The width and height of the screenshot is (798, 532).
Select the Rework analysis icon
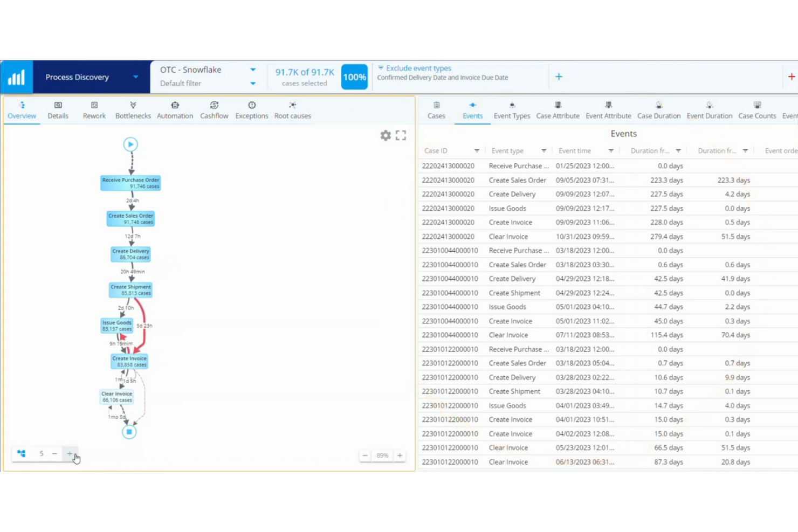coord(94,110)
